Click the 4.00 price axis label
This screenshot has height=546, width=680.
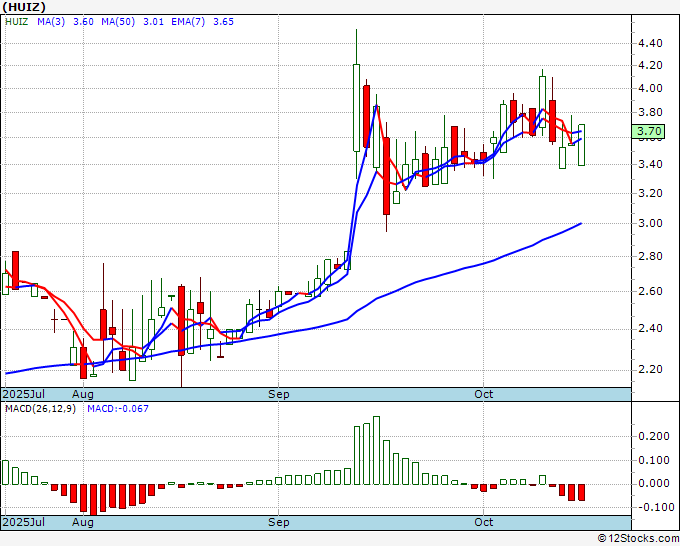pos(650,88)
